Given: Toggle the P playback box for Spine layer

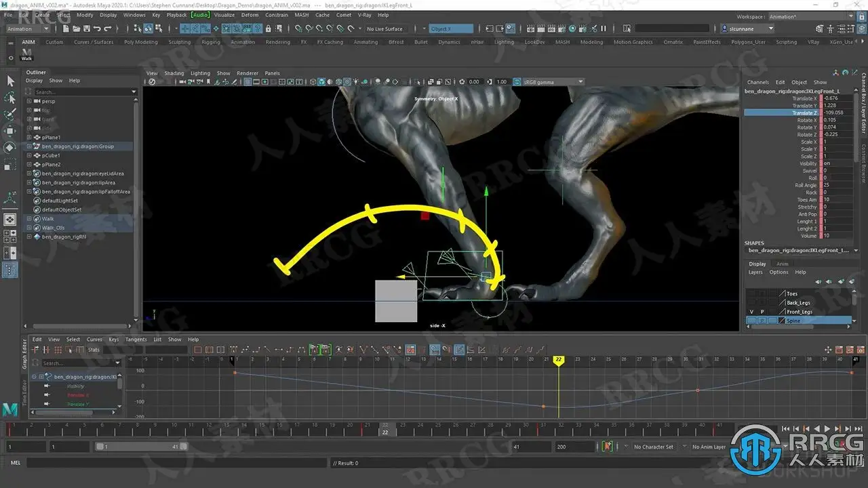Looking at the screenshot, I should click(762, 321).
